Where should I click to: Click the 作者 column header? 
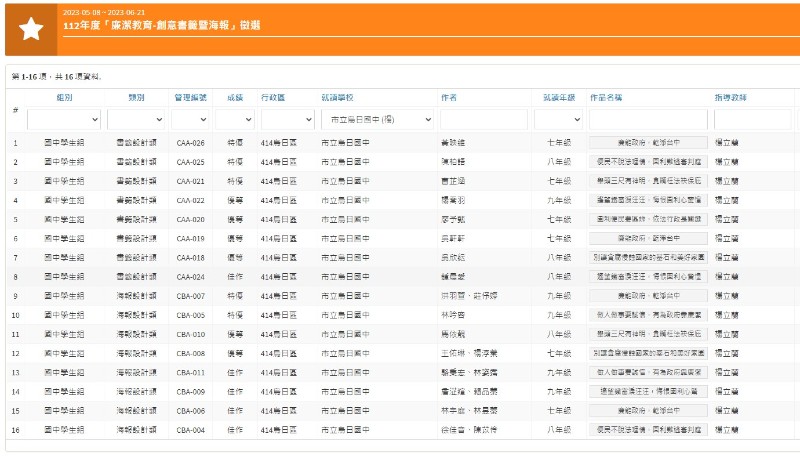pos(449,98)
